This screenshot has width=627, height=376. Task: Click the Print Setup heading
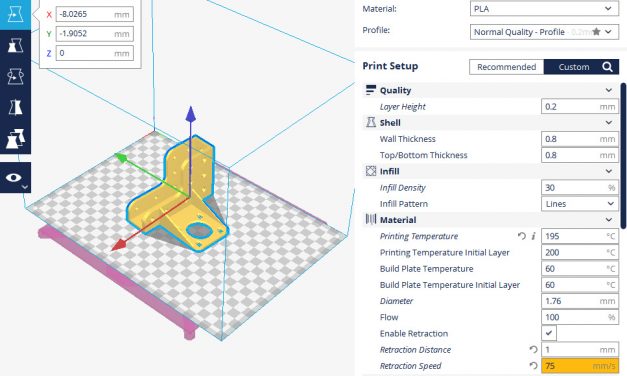click(x=390, y=66)
